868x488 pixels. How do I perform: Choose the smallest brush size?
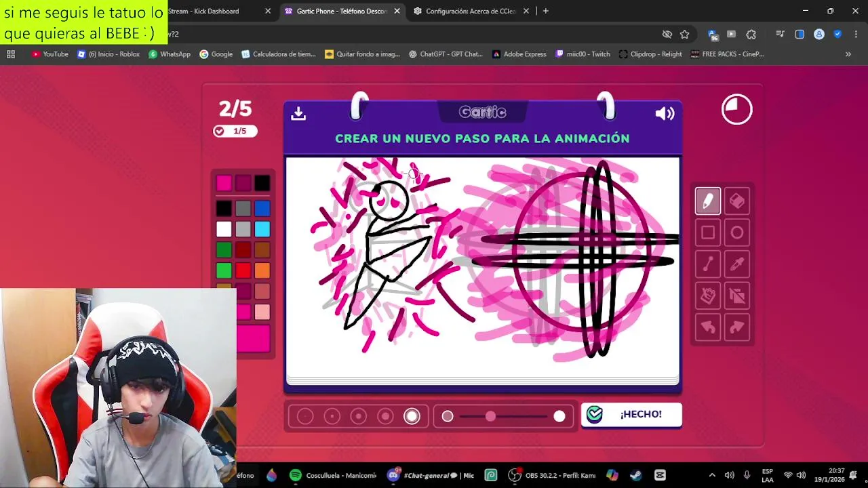tap(305, 417)
